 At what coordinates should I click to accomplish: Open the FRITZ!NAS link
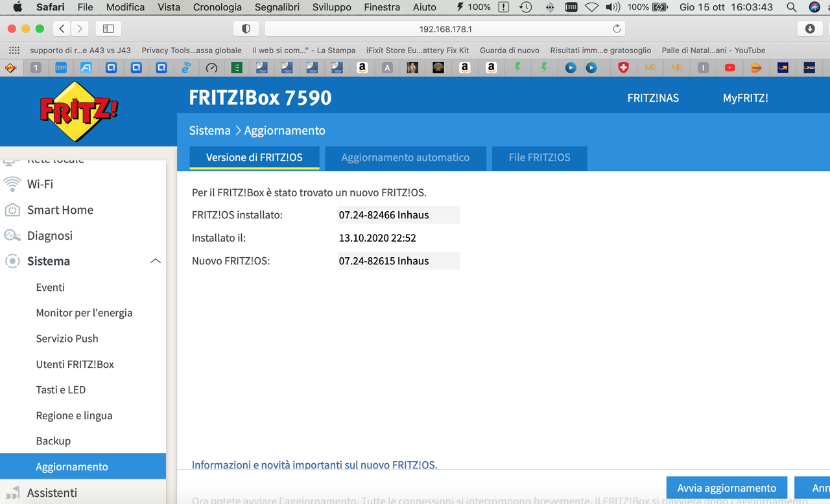[653, 98]
